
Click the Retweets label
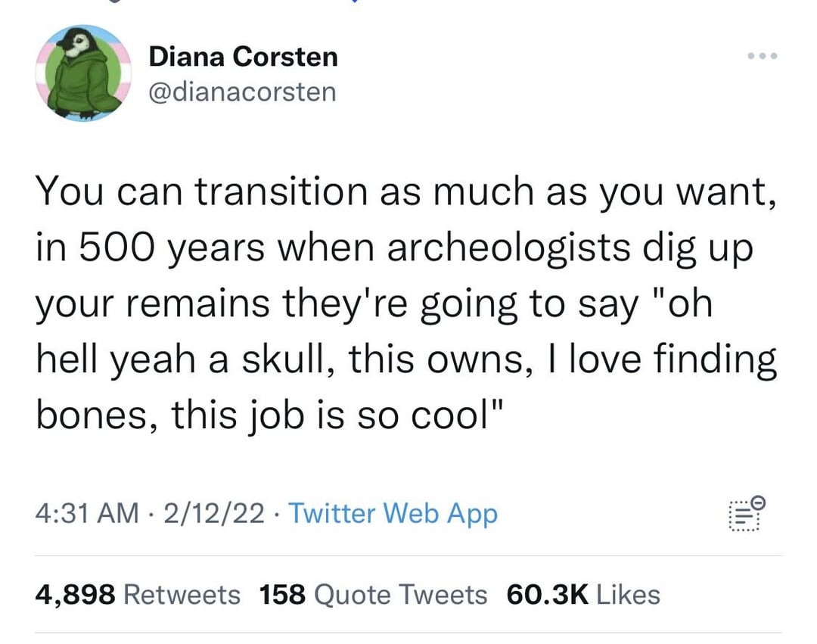(x=182, y=595)
